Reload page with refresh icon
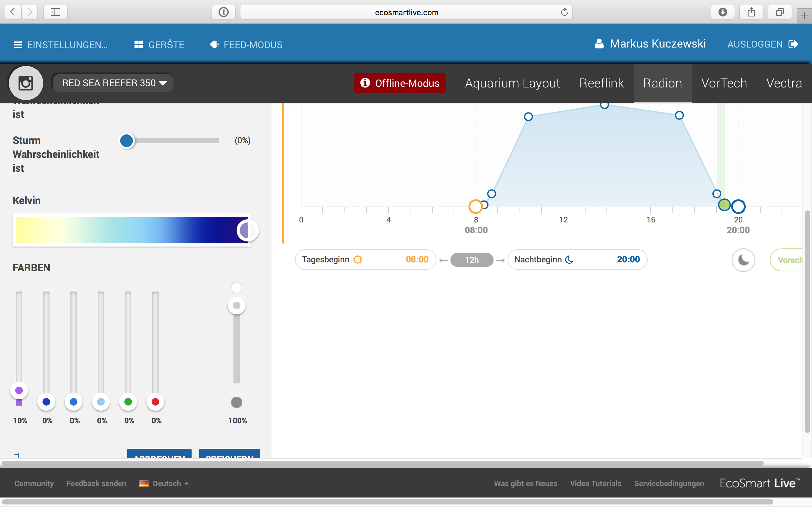 coord(564,12)
